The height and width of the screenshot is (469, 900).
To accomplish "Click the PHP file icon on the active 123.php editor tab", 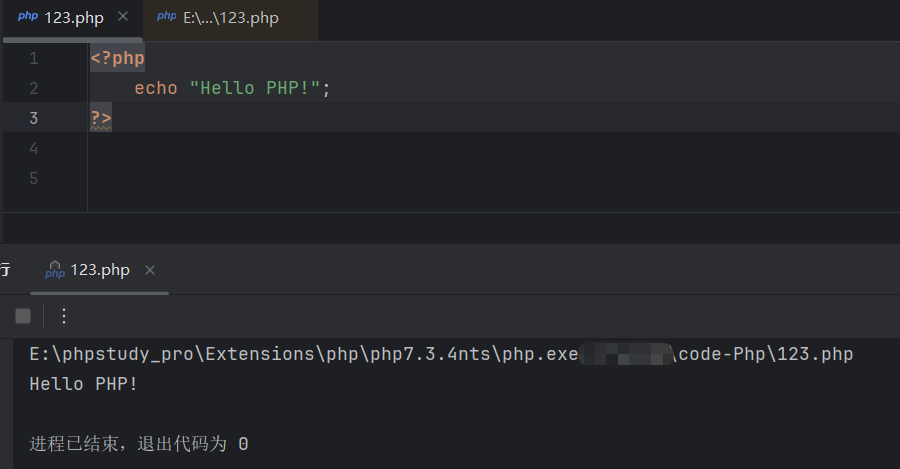I will [27, 17].
